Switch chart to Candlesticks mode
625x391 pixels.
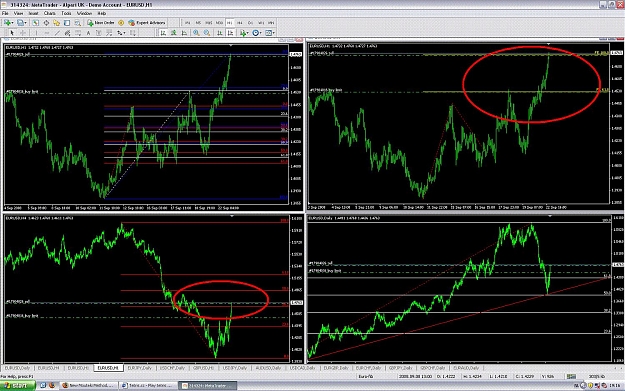[x=173, y=33]
